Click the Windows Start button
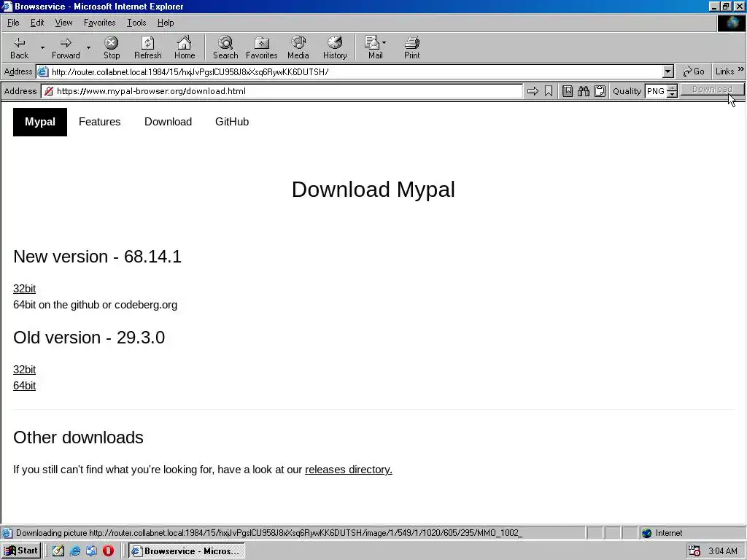Screen dimensions: 747x560 pyautogui.click(x=21, y=551)
